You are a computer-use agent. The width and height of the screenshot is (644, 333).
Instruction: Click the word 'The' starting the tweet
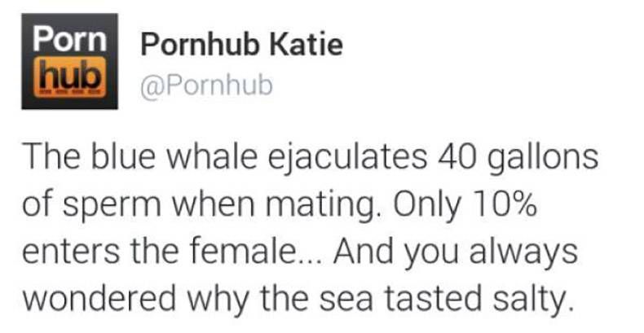[51, 158]
